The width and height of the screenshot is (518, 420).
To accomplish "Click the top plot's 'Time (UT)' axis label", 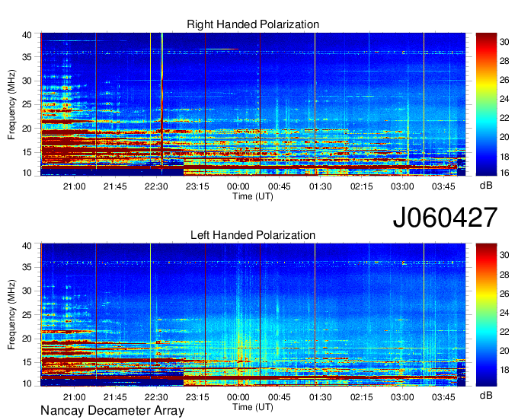I will pos(253,196).
